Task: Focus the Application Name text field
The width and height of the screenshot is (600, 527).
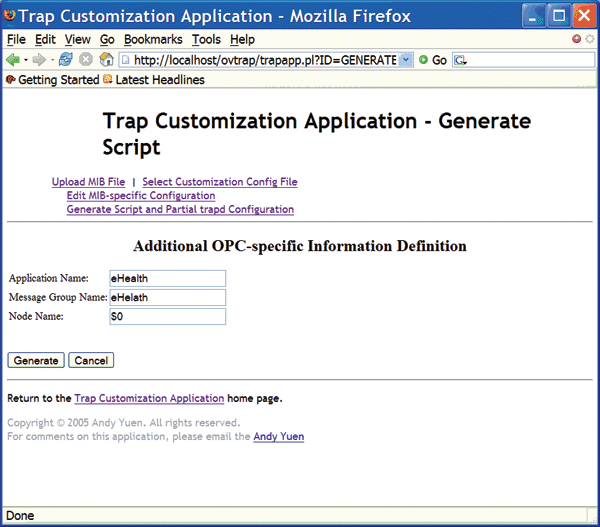Action: click(167, 278)
